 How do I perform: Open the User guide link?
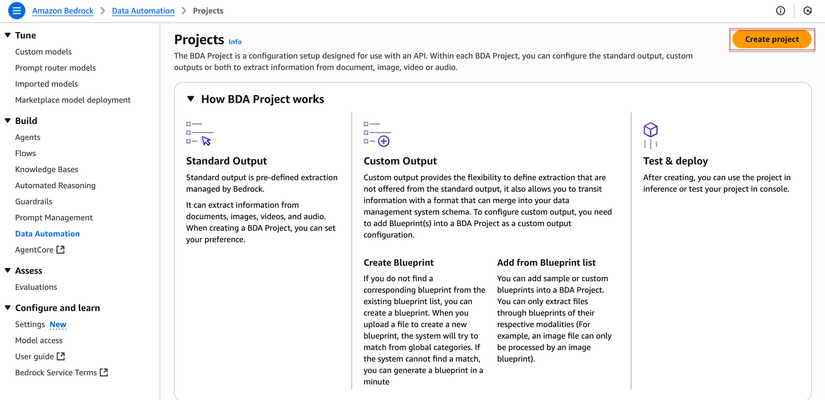click(34, 356)
